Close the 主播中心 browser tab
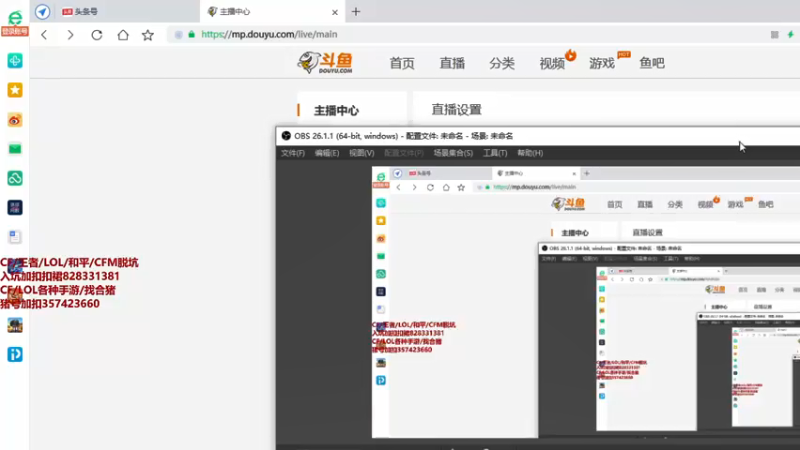 click(x=335, y=12)
